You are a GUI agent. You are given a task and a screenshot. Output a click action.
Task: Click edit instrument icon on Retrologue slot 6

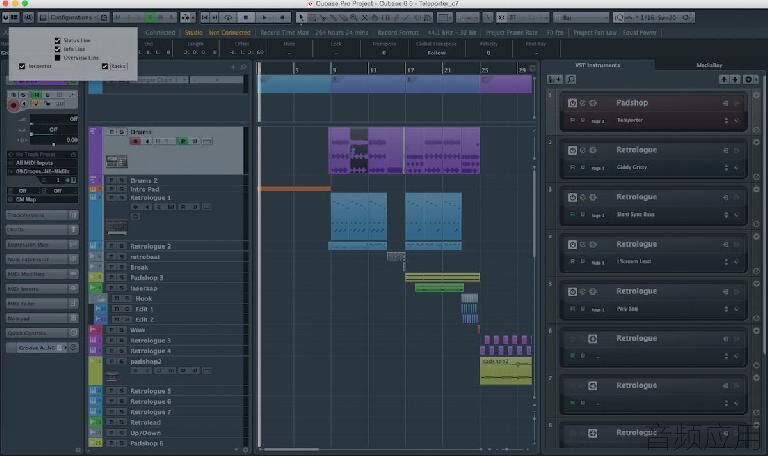tap(592, 339)
